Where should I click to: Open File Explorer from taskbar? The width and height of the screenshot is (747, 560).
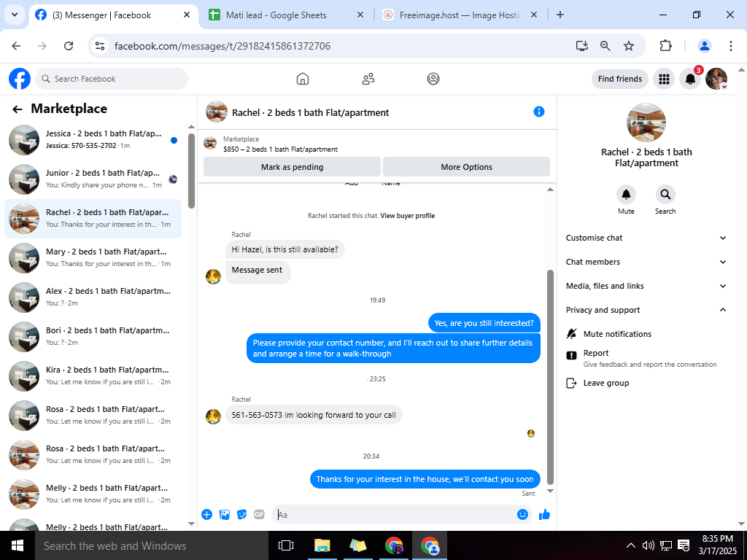click(322, 545)
